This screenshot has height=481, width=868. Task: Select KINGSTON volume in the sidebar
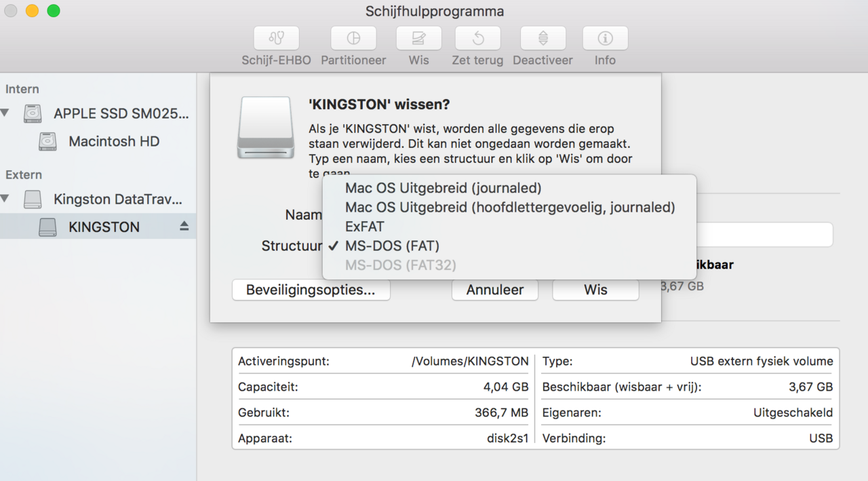(104, 227)
